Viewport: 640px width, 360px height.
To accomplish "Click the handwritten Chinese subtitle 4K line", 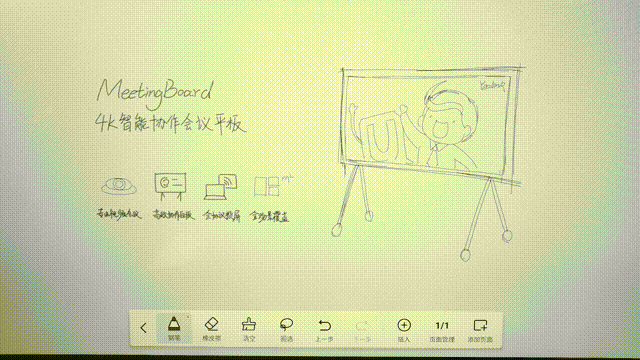I will (171, 124).
